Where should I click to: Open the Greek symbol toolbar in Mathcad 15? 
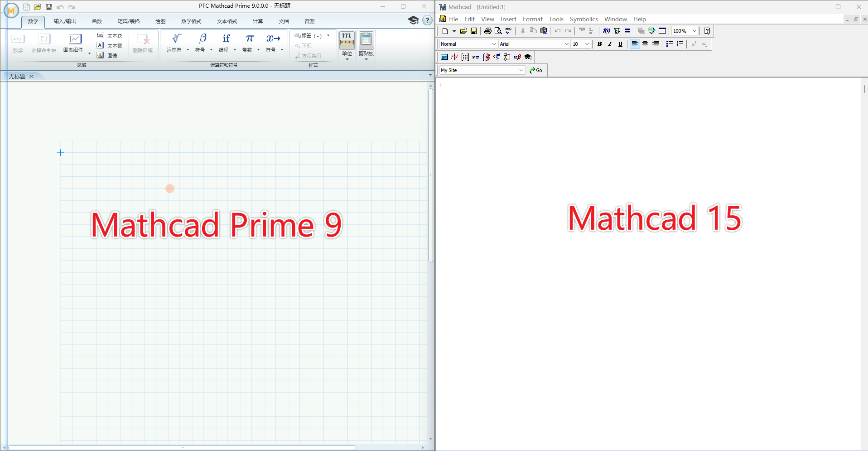517,57
